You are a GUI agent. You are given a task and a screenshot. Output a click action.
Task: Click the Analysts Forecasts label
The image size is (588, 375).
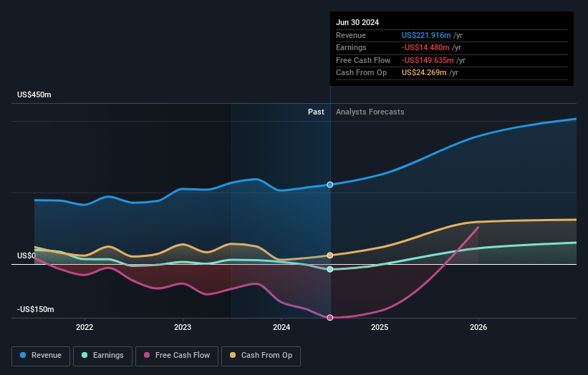pyautogui.click(x=370, y=112)
